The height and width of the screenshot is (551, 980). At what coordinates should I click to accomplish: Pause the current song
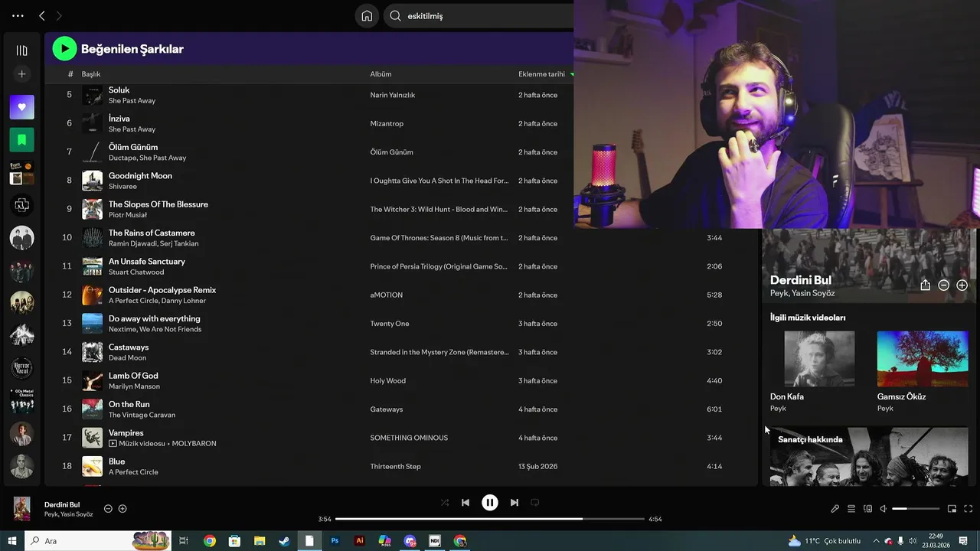pyautogui.click(x=490, y=503)
